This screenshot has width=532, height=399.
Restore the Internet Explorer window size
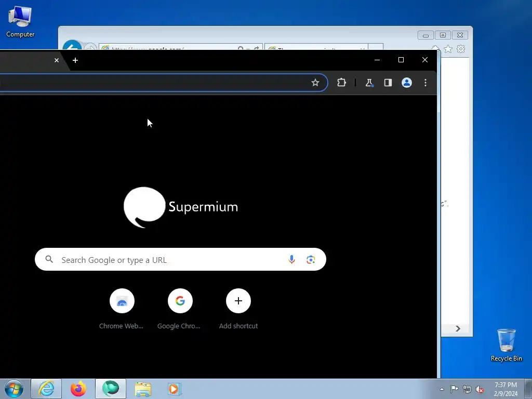tap(443, 35)
